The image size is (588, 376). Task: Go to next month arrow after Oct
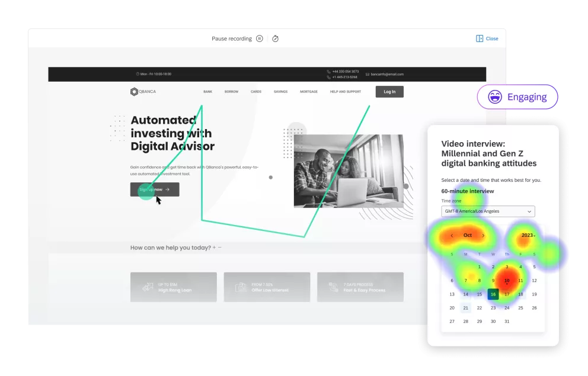483,236
